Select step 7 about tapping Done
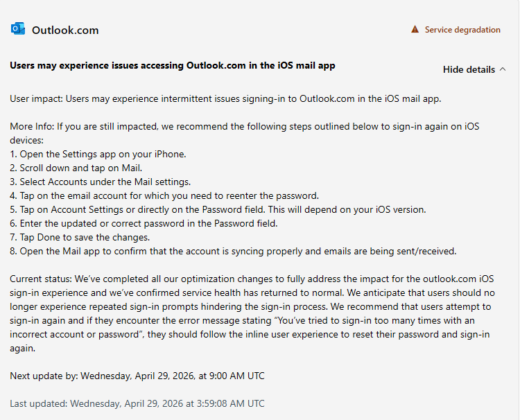The image size is (520, 420). 80,237
